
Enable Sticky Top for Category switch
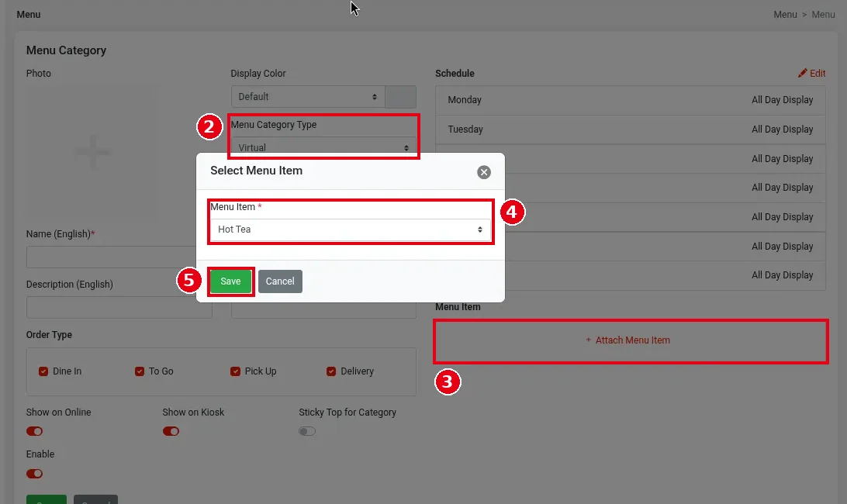tap(307, 431)
